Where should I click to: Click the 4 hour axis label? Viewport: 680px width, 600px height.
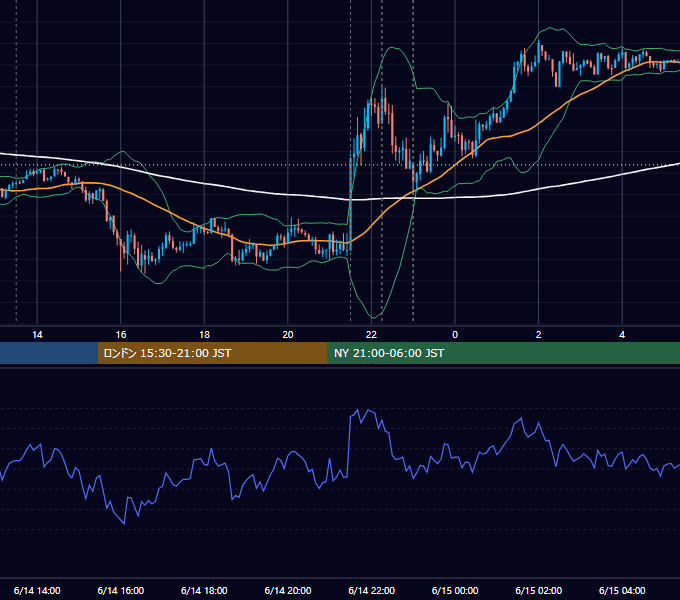coord(622,335)
